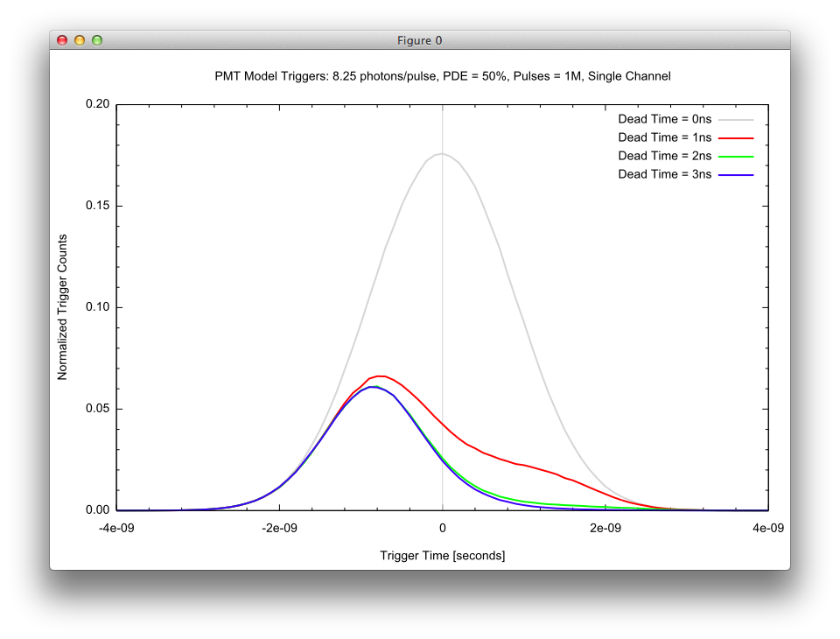840x639 pixels.
Task: Select the Dead Time = 1ns legend label
Action: (664, 137)
